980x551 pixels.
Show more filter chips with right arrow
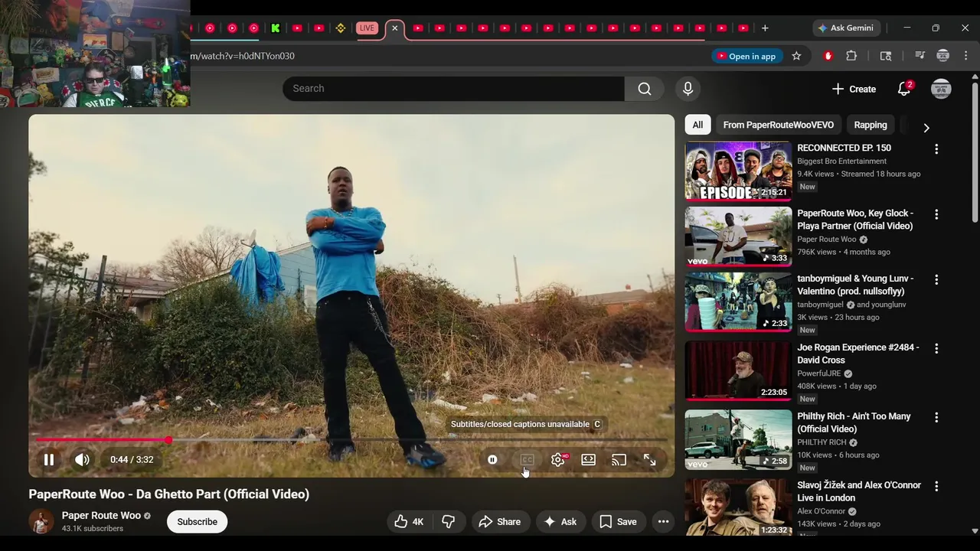(926, 128)
